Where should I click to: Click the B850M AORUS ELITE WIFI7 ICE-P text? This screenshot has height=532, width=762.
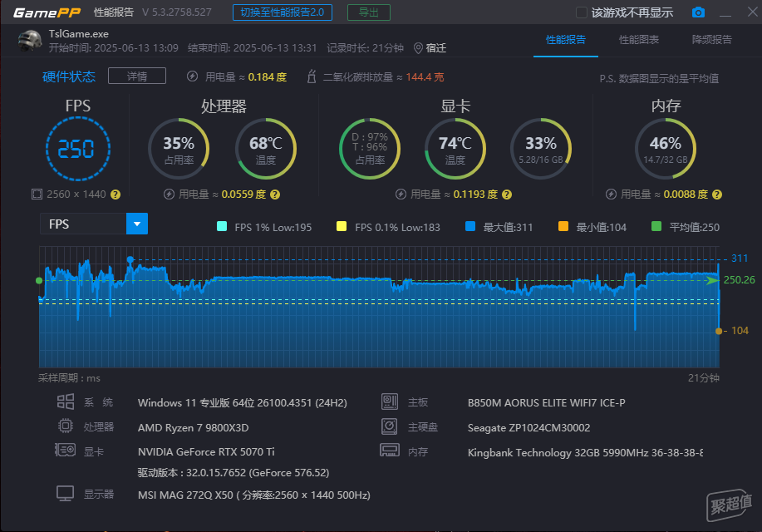pyautogui.click(x=546, y=402)
